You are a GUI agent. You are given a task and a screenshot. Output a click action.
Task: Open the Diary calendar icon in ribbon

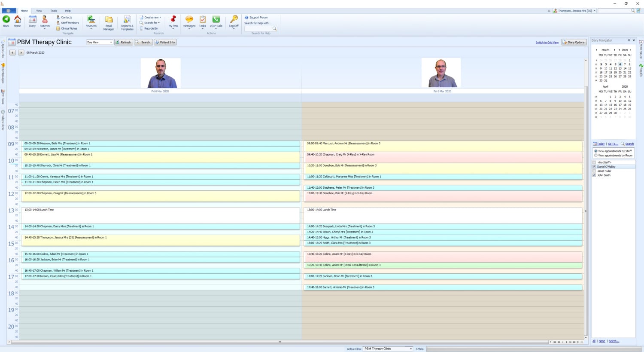coord(32,20)
